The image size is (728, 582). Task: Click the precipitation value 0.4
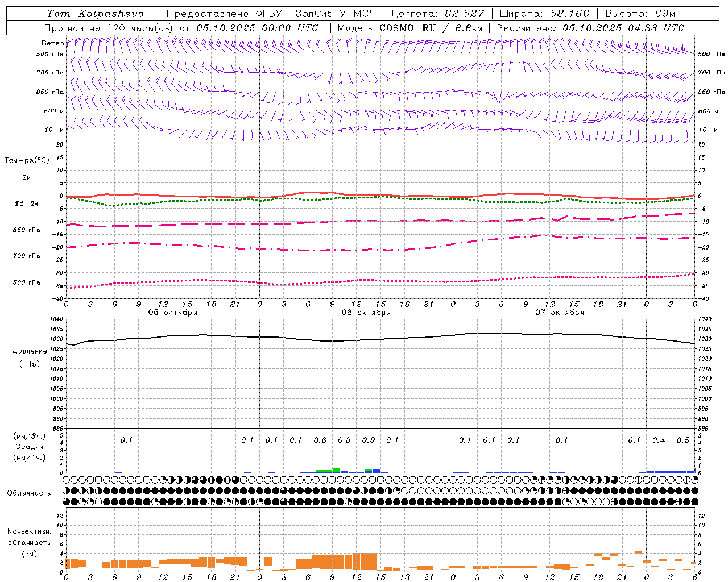click(659, 440)
